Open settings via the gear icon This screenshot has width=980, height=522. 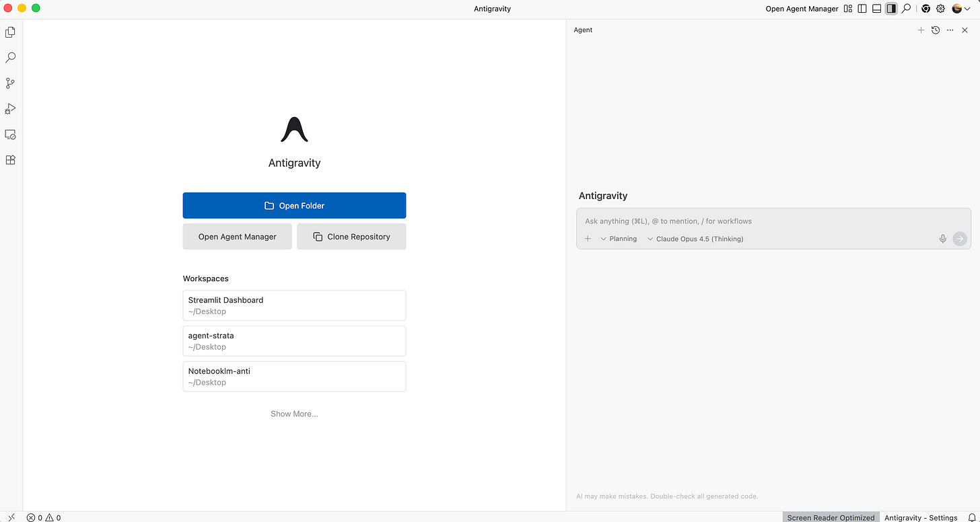coord(941,9)
